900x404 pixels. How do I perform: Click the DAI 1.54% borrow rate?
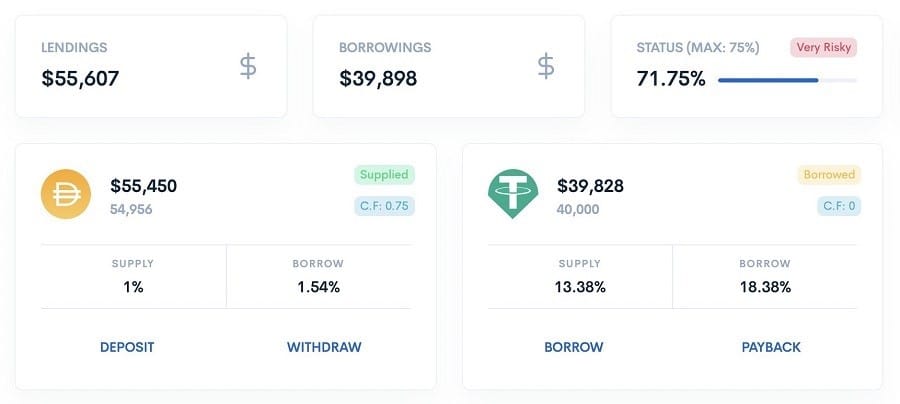(x=318, y=287)
